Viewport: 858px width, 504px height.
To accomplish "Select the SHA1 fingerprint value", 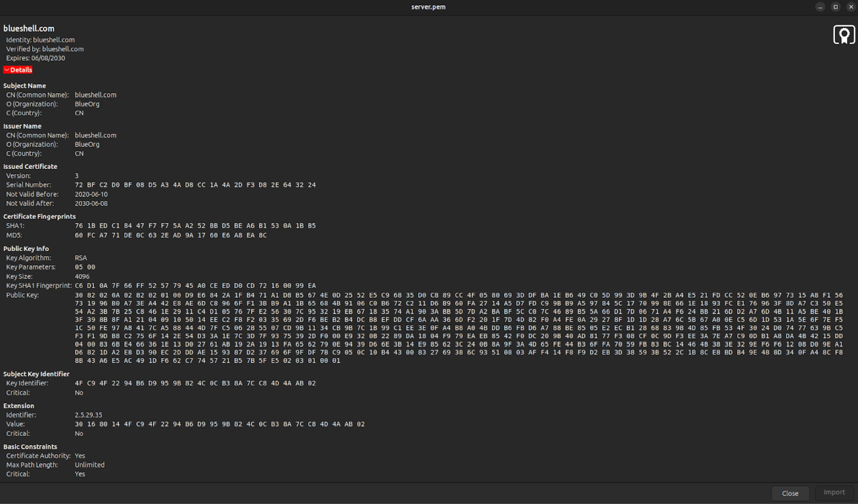I will [x=195, y=226].
